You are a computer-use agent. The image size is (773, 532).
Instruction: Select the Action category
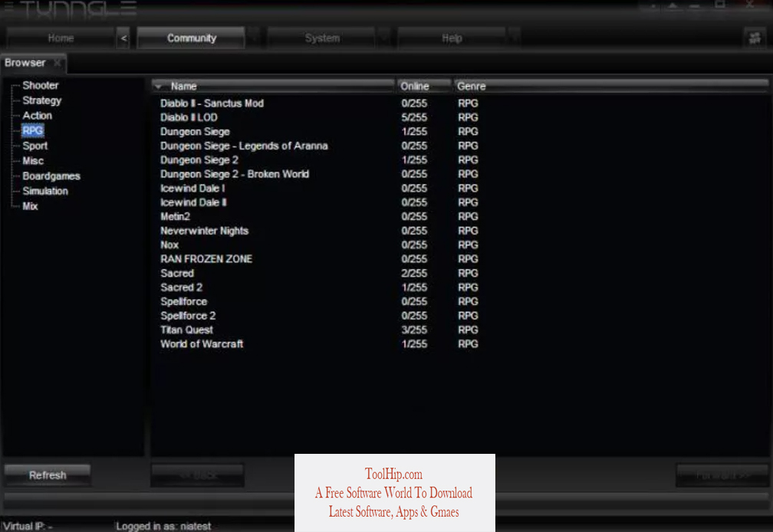click(x=37, y=115)
